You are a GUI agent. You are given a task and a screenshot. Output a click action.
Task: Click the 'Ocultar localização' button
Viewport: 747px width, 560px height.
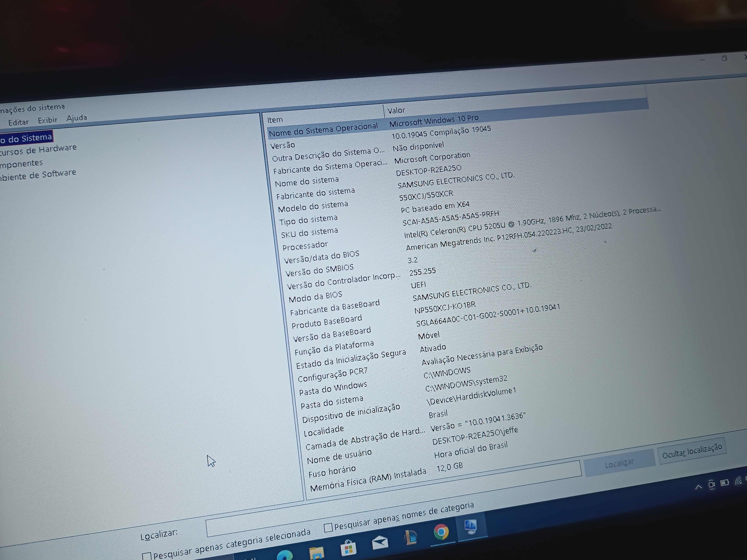(x=692, y=451)
